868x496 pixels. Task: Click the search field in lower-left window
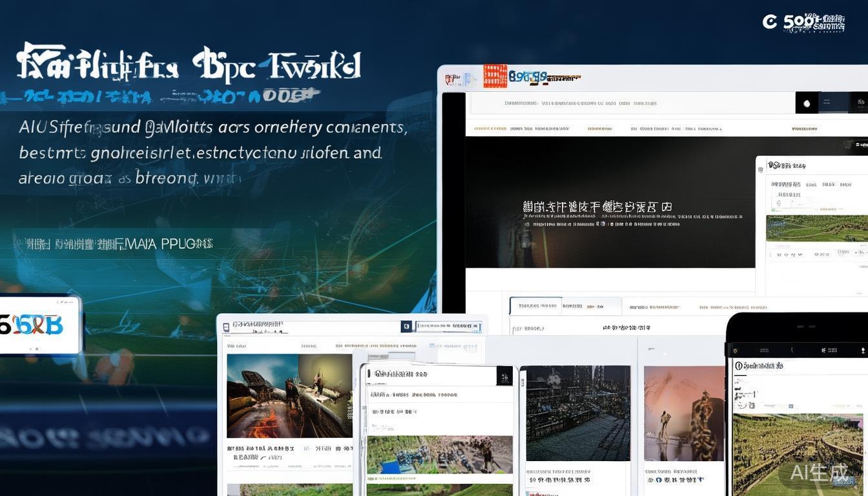pos(448,327)
